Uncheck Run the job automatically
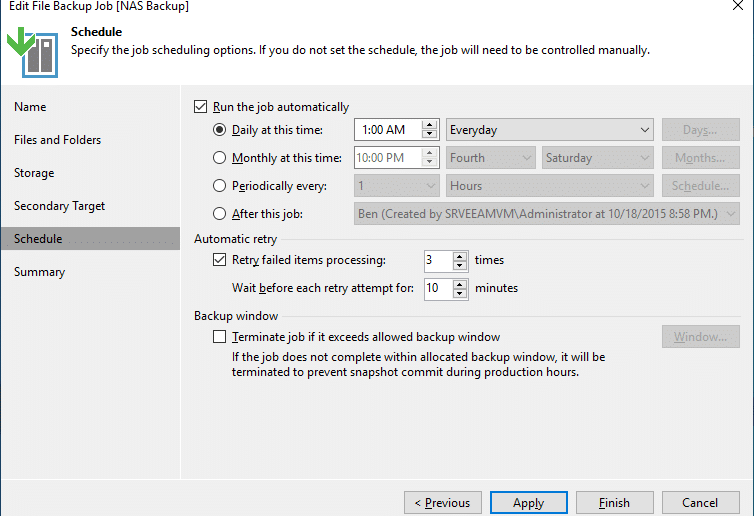The image size is (754, 516). tap(201, 106)
